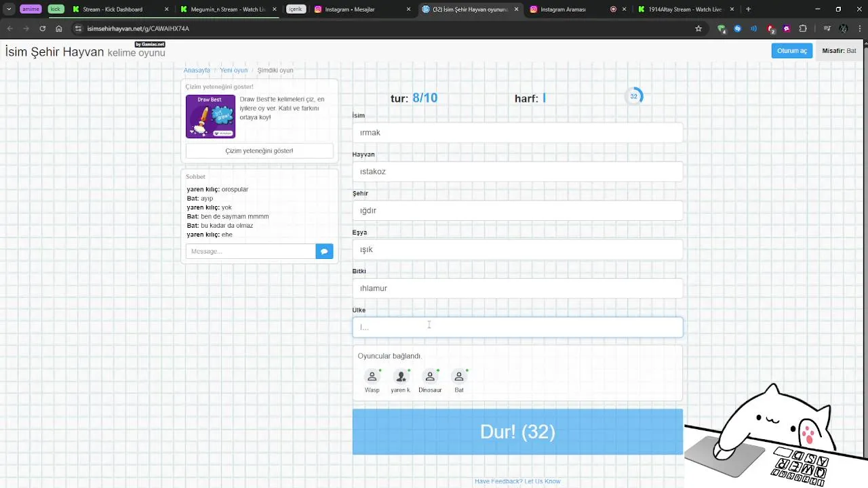Reload the current page
The width and height of the screenshot is (868, 488).
coord(42,28)
